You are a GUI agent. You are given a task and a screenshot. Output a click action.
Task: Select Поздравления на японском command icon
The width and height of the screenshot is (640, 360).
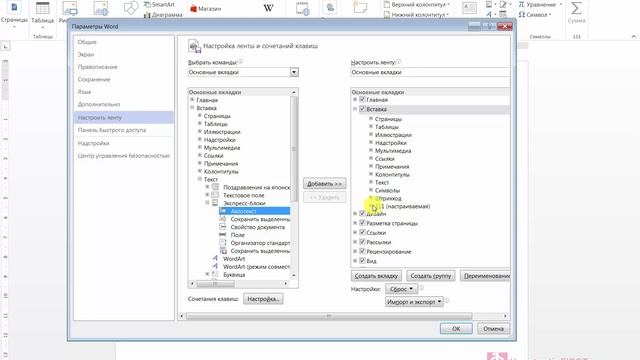point(215,187)
